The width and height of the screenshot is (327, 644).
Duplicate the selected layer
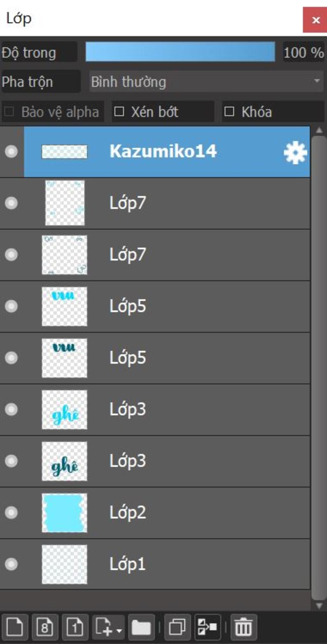pyautogui.click(x=177, y=627)
